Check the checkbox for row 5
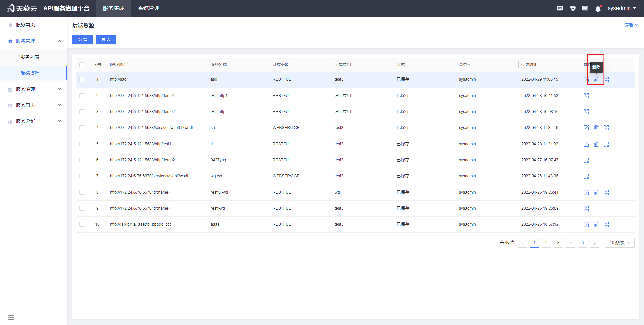The image size is (644, 325). (x=82, y=144)
